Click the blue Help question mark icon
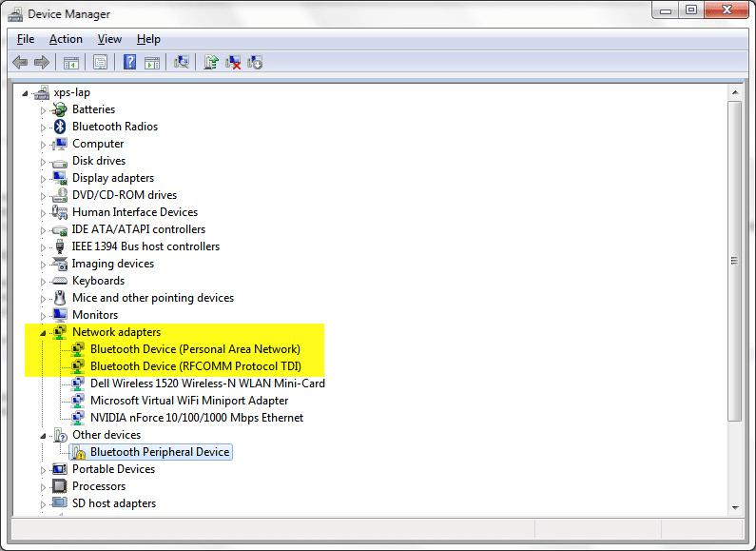The width and height of the screenshot is (756, 551). (129, 62)
